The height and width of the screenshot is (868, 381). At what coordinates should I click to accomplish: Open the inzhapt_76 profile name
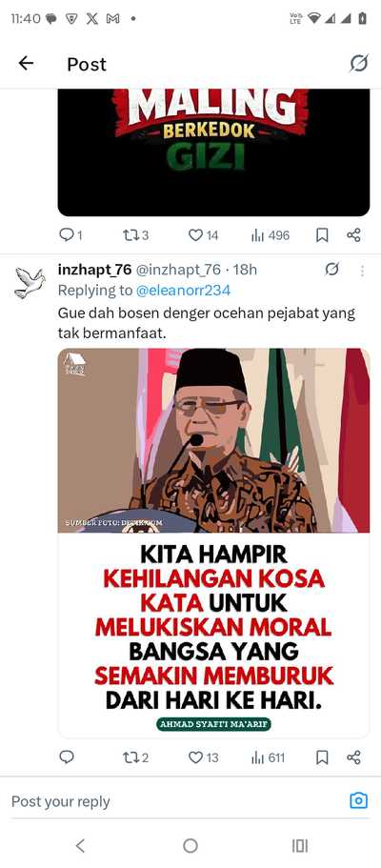[x=94, y=270]
